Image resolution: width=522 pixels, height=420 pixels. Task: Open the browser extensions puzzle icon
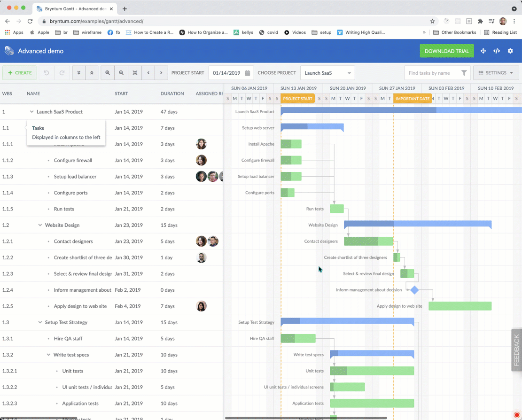coord(480,21)
